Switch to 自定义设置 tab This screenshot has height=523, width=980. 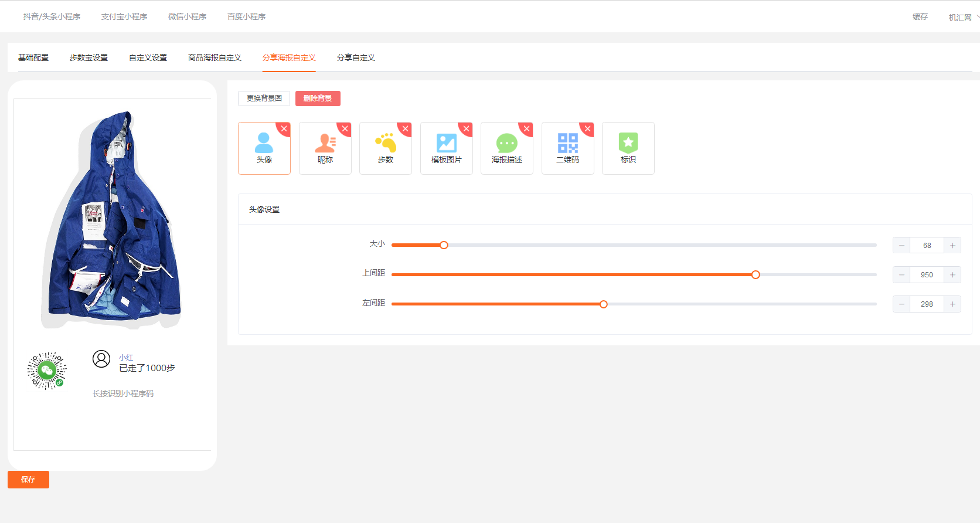(x=148, y=57)
